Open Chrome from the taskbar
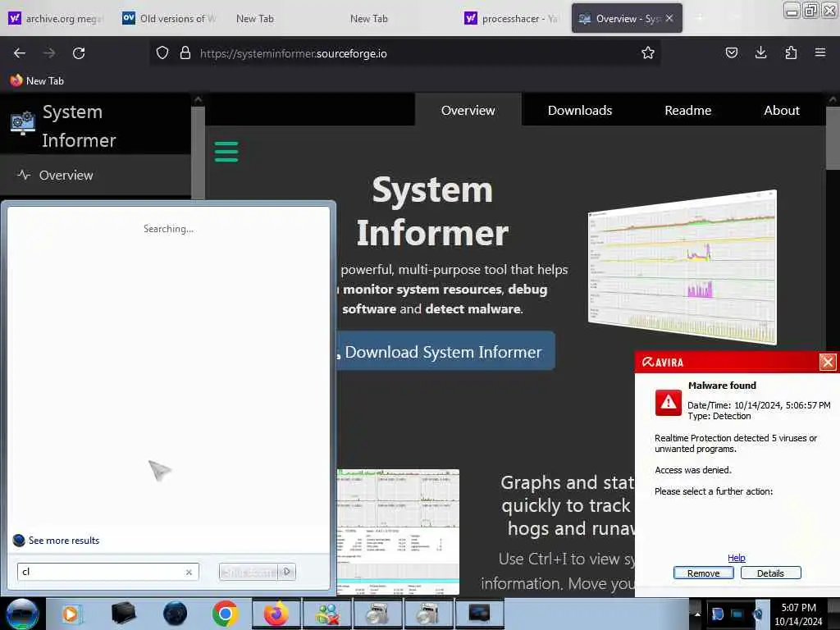 tap(225, 614)
